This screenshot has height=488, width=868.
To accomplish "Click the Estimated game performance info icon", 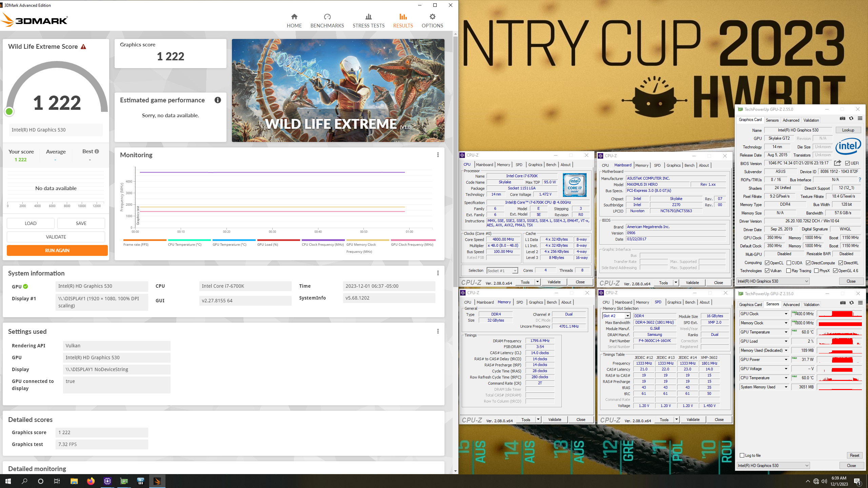I will 218,100.
